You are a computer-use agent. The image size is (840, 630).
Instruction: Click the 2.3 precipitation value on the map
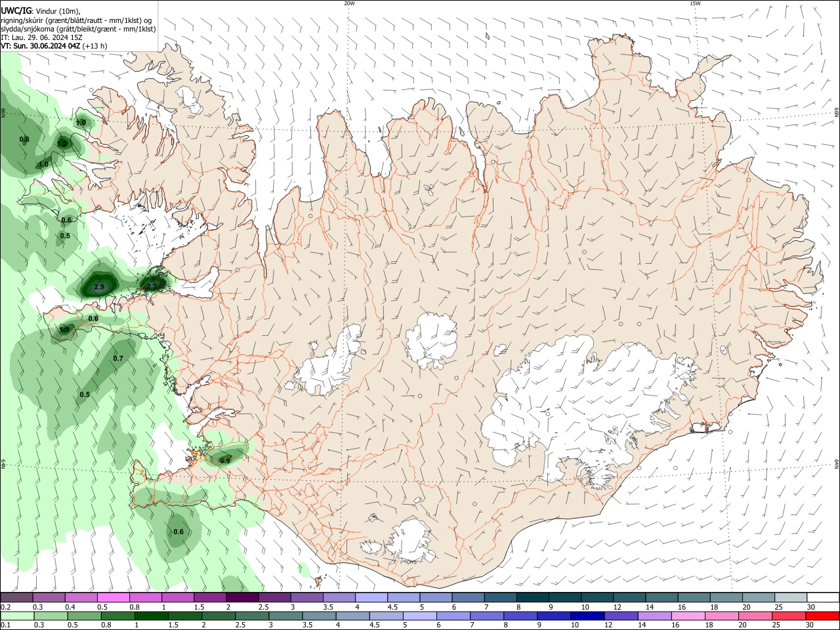click(x=152, y=285)
